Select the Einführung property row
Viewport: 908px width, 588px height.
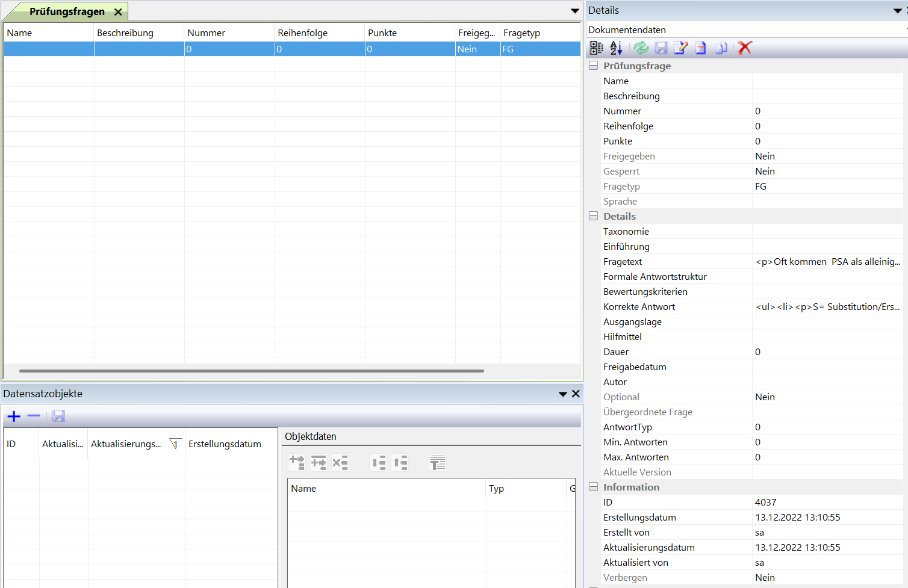pos(751,247)
